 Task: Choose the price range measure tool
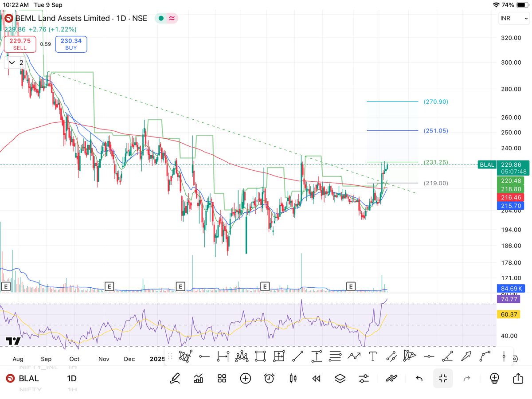click(317, 356)
